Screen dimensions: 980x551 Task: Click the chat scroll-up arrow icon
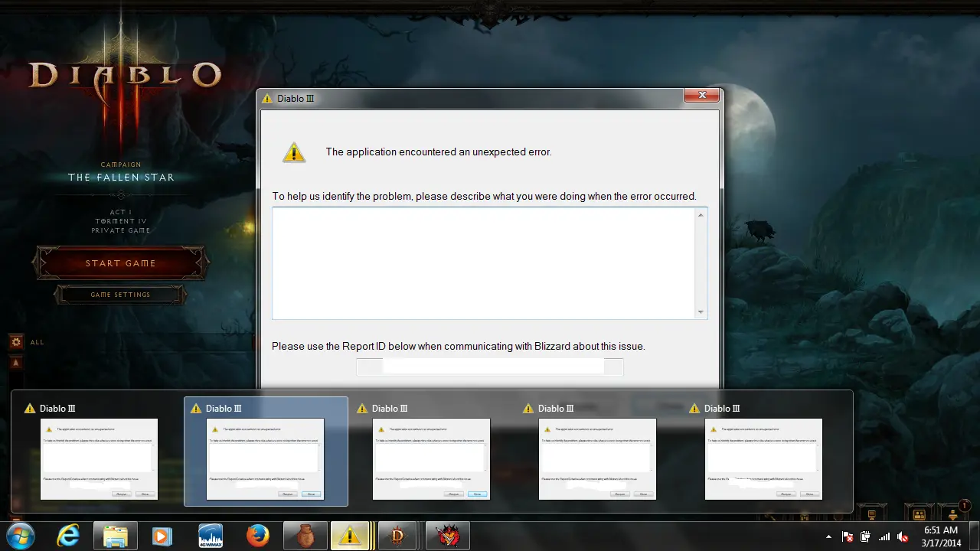[x=15, y=362]
